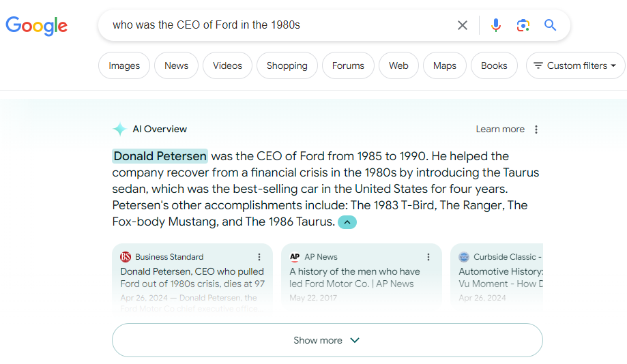Switch to the Images tab
627x364 pixels.
click(x=124, y=65)
